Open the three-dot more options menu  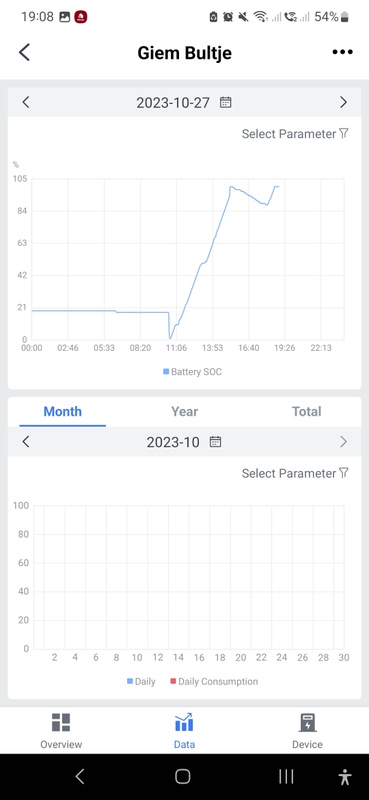342,52
